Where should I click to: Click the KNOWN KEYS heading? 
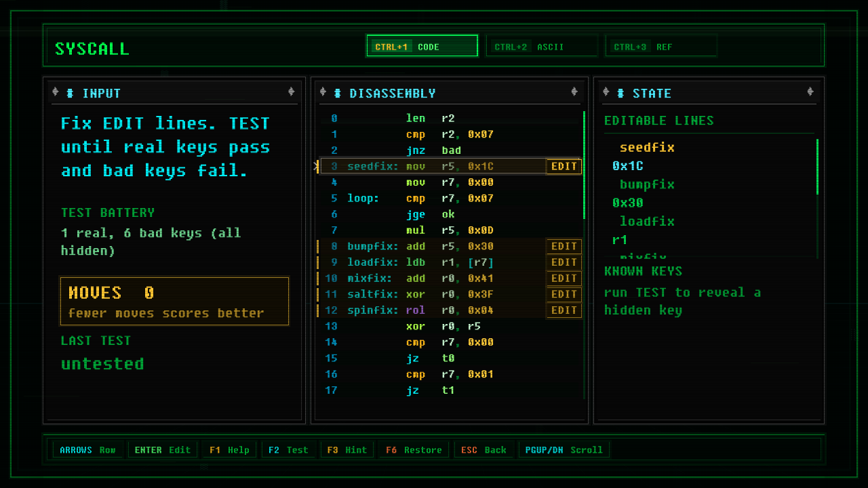tap(643, 271)
